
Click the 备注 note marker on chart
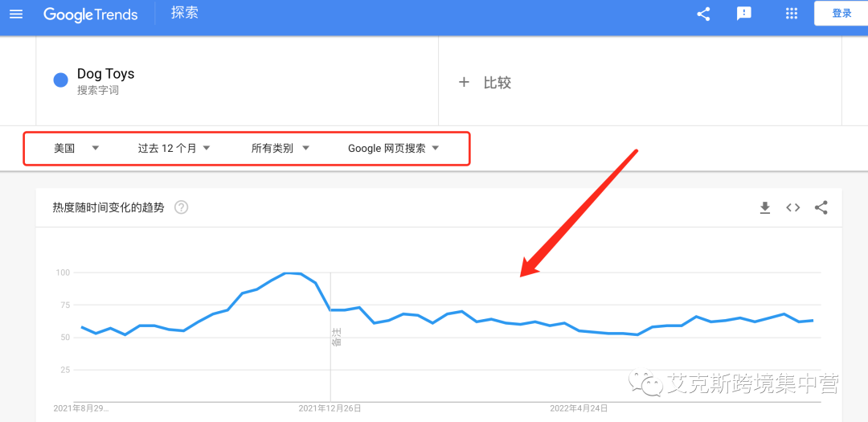(x=336, y=338)
